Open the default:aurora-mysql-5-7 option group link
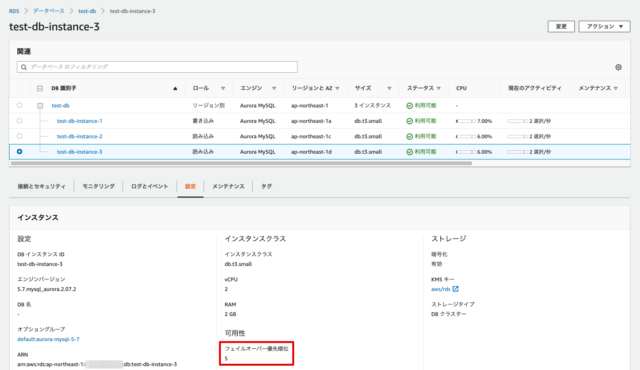The width and height of the screenshot is (640, 370). click(48, 339)
